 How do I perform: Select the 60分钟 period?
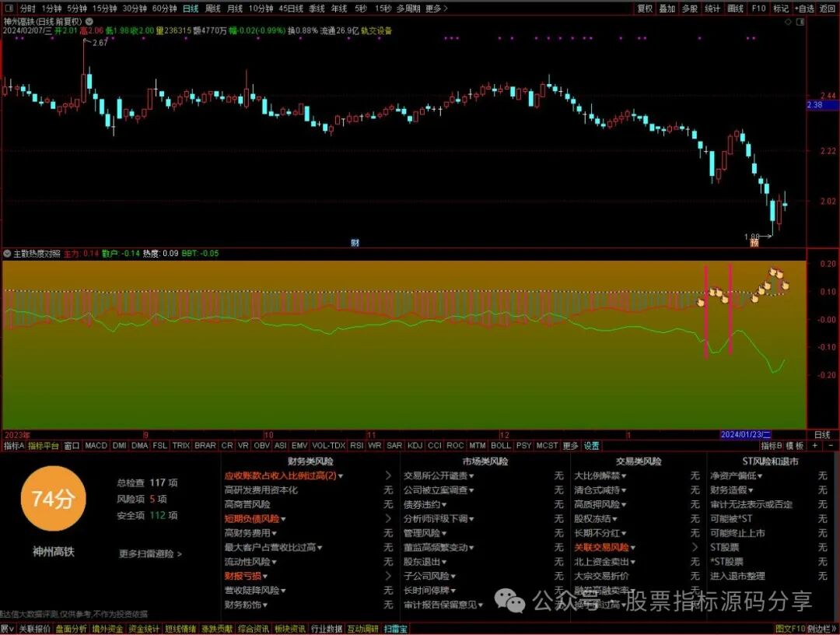click(x=164, y=9)
